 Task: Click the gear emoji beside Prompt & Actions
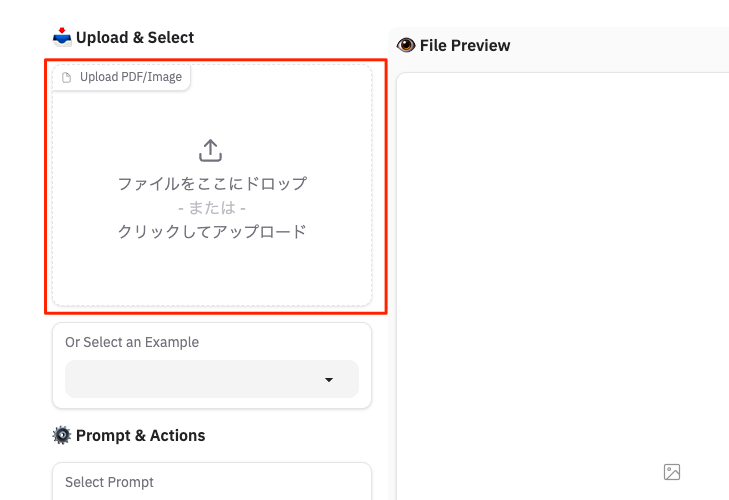tap(61, 435)
